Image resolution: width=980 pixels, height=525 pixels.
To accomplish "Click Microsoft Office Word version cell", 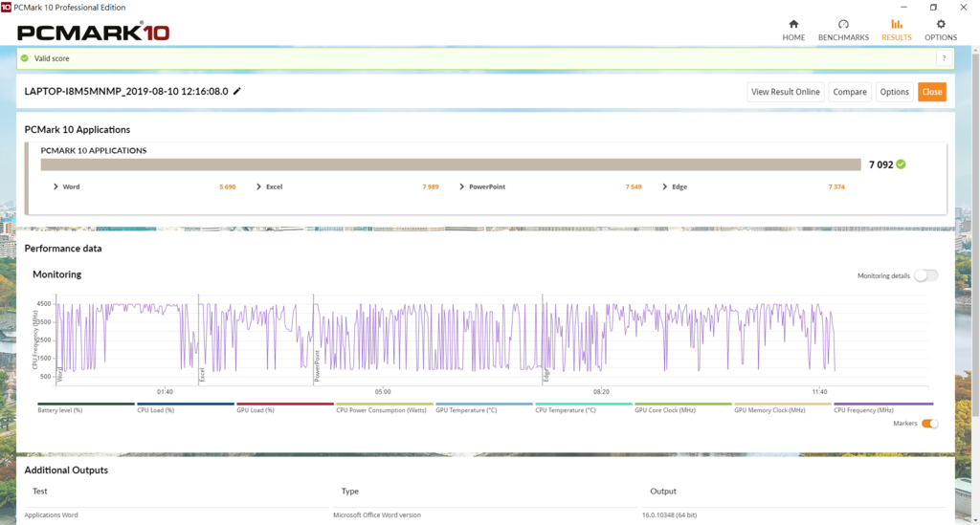I will (377, 515).
